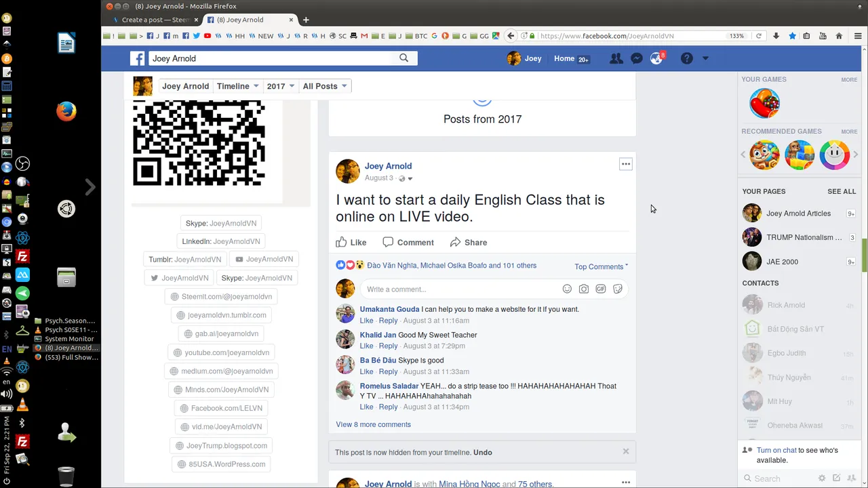Switch to the Create a post Steemit tab
The image size is (868, 488).
155,20
